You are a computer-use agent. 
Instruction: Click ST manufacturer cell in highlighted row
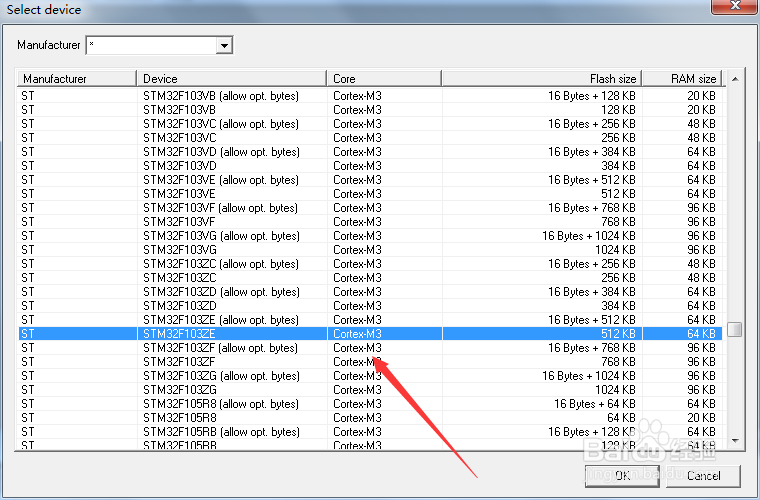[x=28, y=334]
